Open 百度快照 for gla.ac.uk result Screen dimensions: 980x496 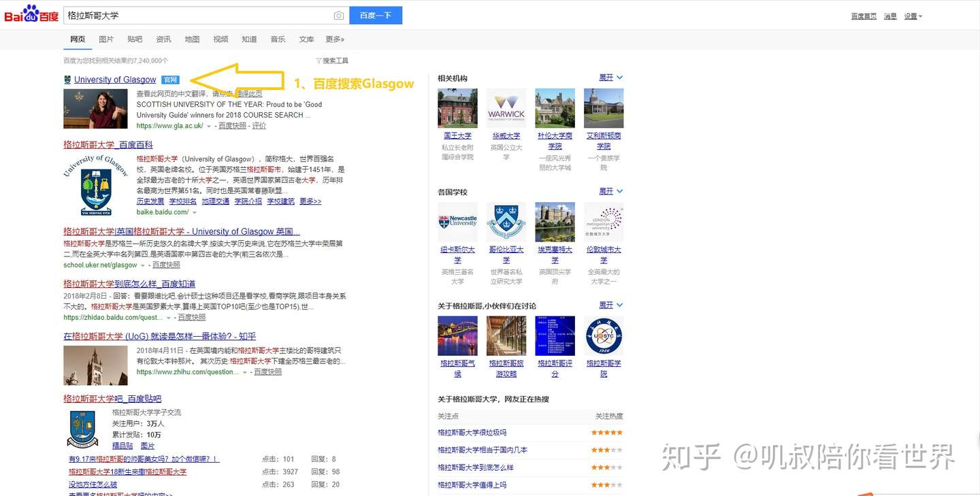click(x=232, y=126)
